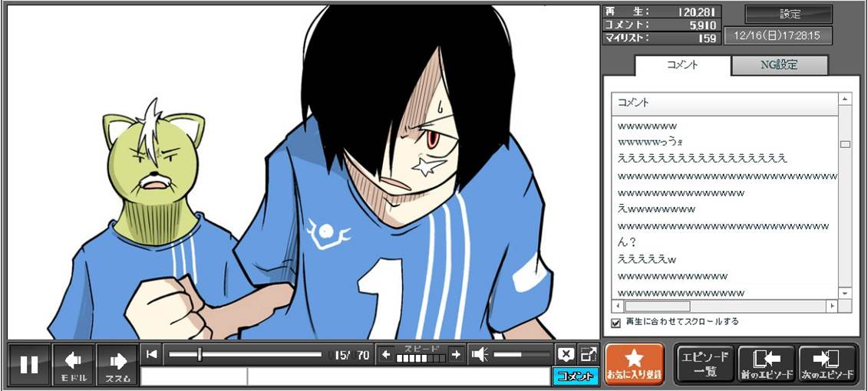Enter fullscreen with the expand icon
Viewport: 868px width, 391px height.
pos(588,354)
